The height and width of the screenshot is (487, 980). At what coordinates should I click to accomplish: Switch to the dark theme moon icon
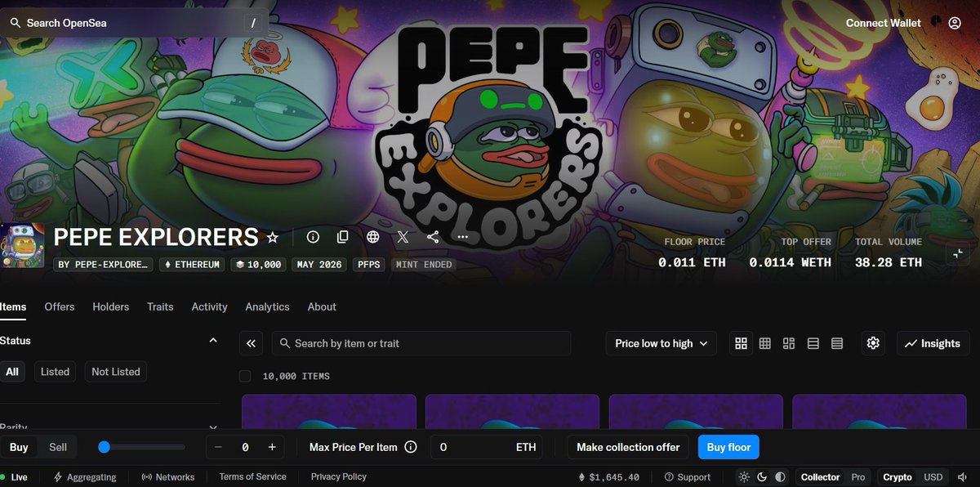(x=762, y=477)
